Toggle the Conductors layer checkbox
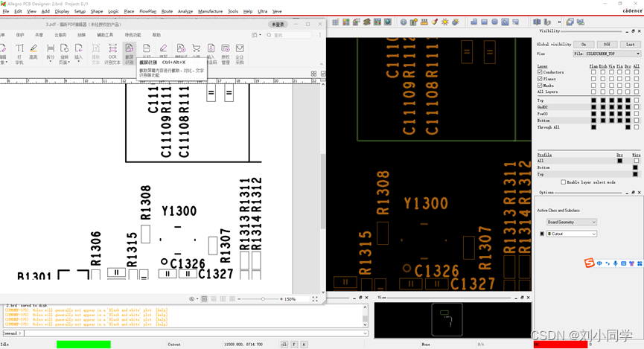Image resolution: width=644 pixels, height=349 pixels. coord(540,72)
